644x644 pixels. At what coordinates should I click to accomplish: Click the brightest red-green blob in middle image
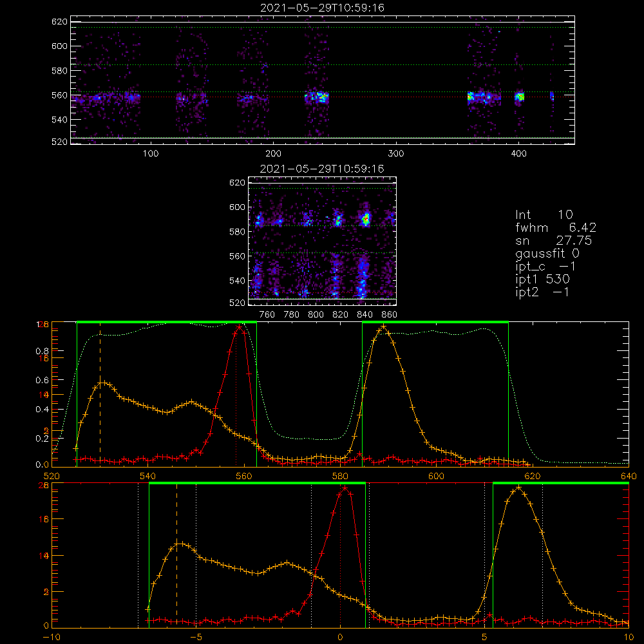(x=366, y=219)
